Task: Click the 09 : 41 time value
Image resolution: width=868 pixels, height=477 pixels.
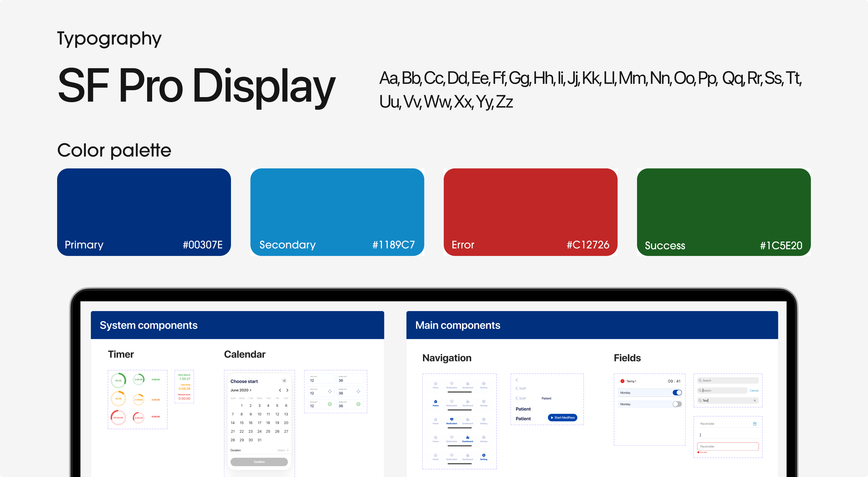Action: 674,381
